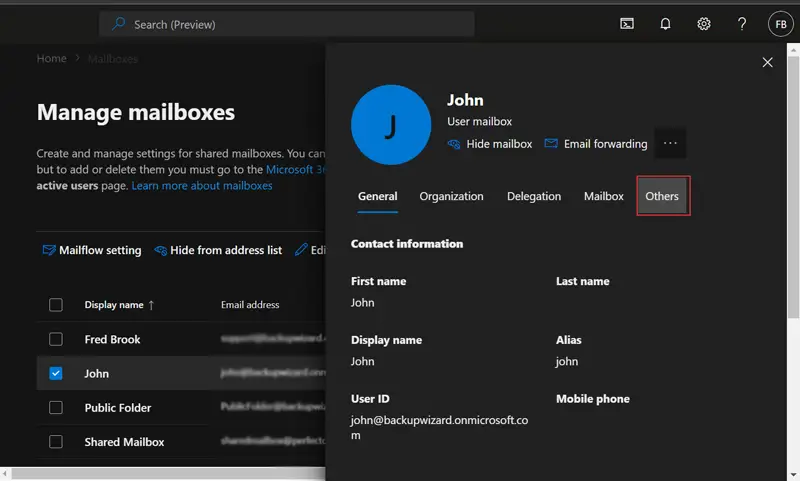Open the settings gear in header
The image size is (800, 481).
pos(704,24)
